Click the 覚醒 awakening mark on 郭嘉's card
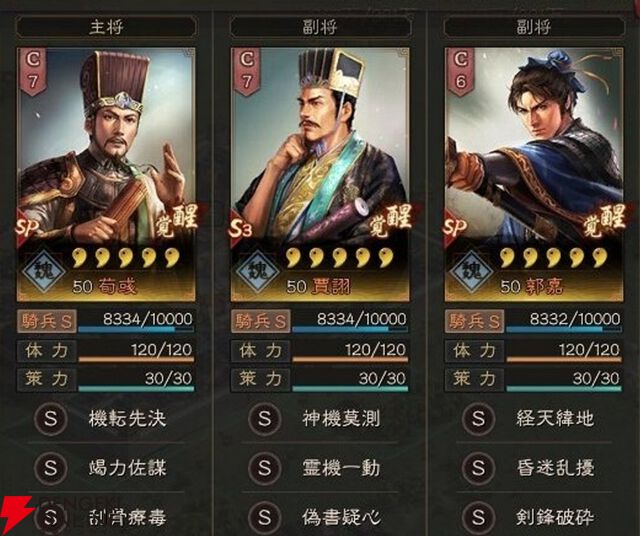This screenshot has height=536, width=640. (604, 220)
